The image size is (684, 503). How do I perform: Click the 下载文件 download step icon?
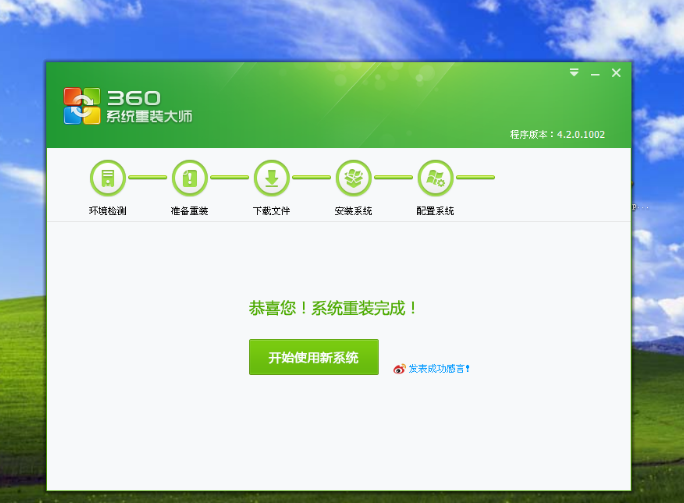tap(272, 178)
